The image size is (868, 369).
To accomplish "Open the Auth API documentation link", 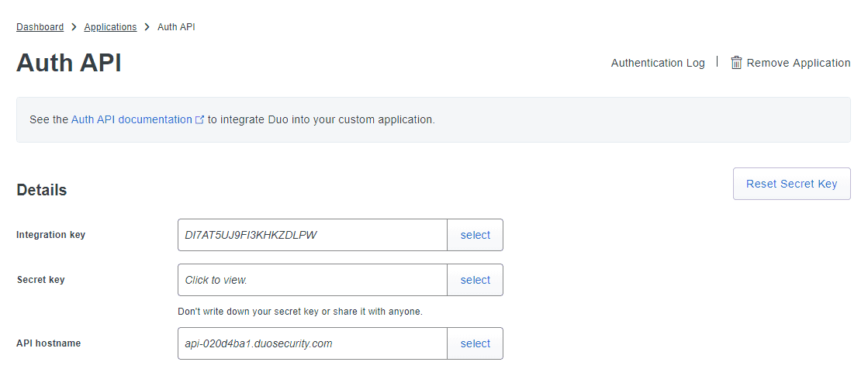I will point(131,120).
